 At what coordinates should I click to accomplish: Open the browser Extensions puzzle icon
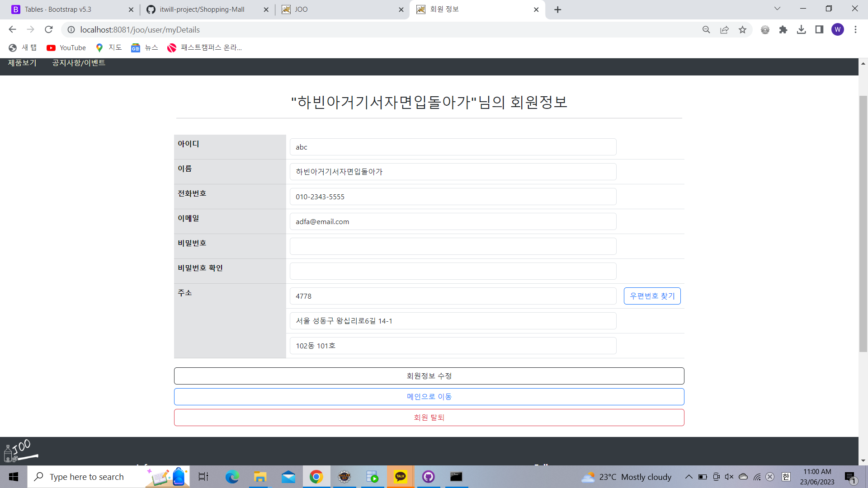[x=783, y=29]
